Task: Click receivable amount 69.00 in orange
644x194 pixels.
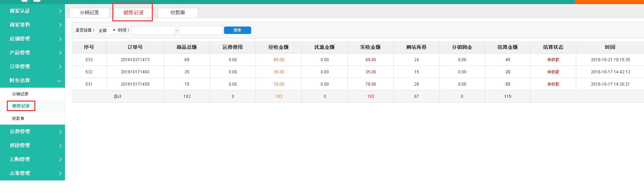Action: [279, 60]
